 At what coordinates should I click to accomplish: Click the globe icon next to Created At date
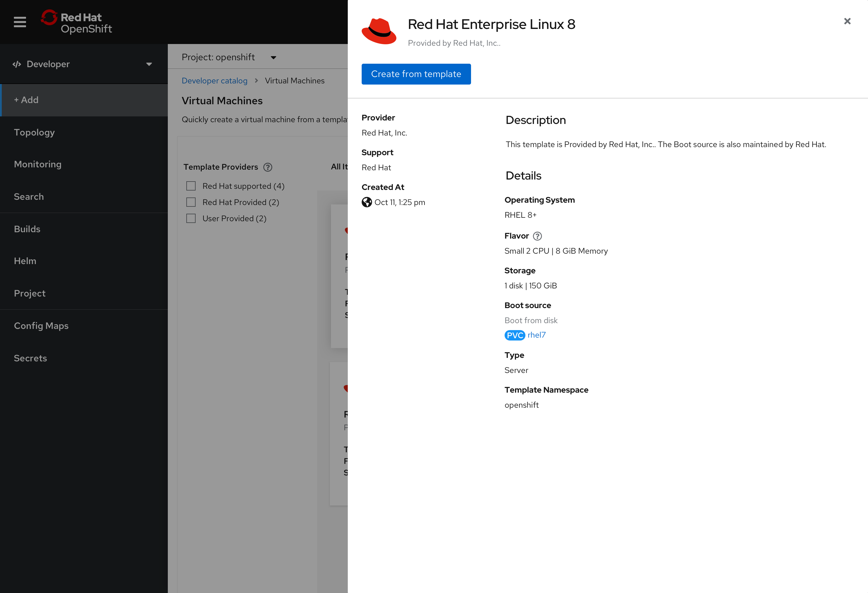click(366, 202)
